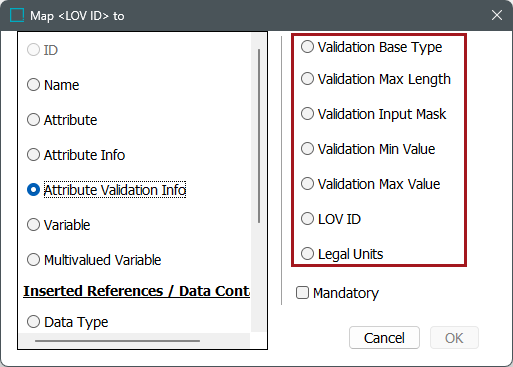
Task: Select Validation Input Mask radio button
Action: tap(307, 114)
